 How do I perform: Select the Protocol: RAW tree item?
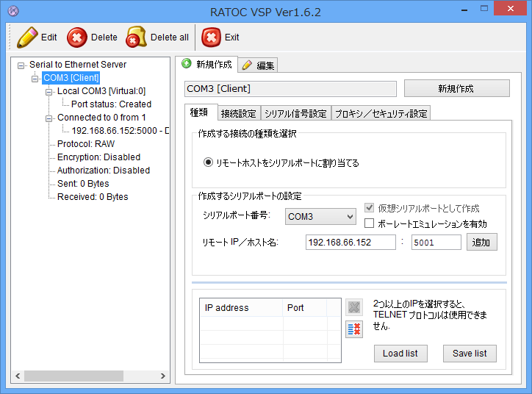[86, 144]
